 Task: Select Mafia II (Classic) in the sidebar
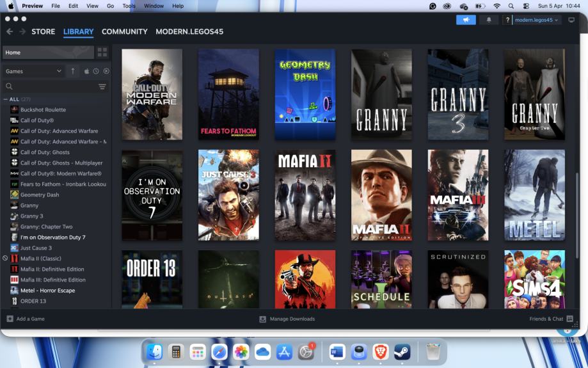coord(40,259)
